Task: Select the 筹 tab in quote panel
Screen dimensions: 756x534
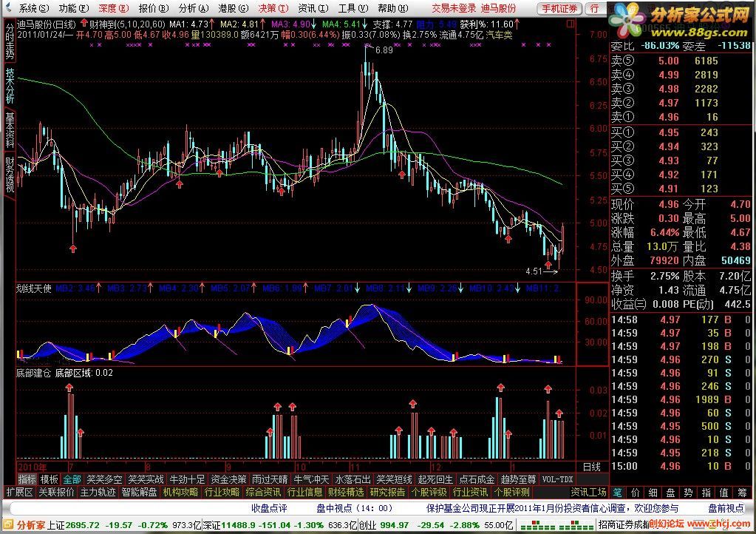Action: pyautogui.click(x=741, y=492)
